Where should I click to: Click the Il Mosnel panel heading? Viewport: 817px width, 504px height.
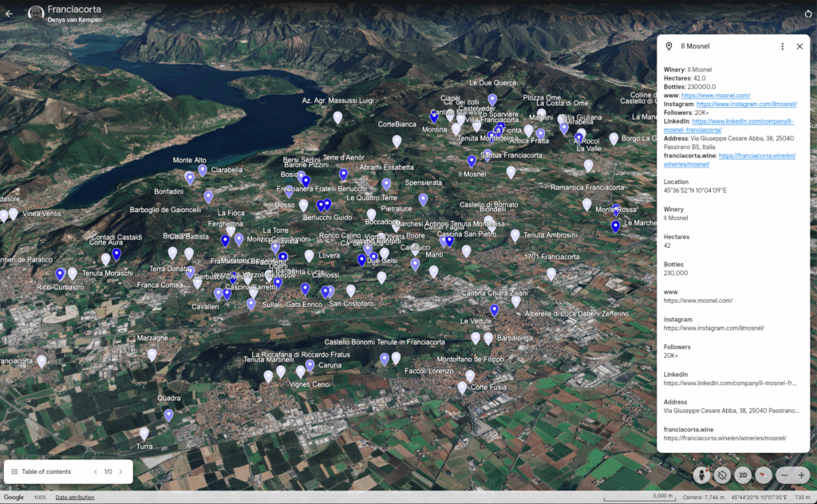tap(695, 46)
